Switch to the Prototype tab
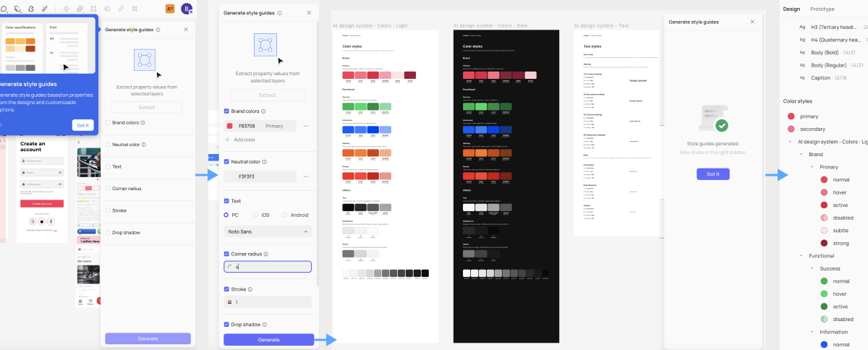This screenshot has width=868, height=350. [x=822, y=9]
